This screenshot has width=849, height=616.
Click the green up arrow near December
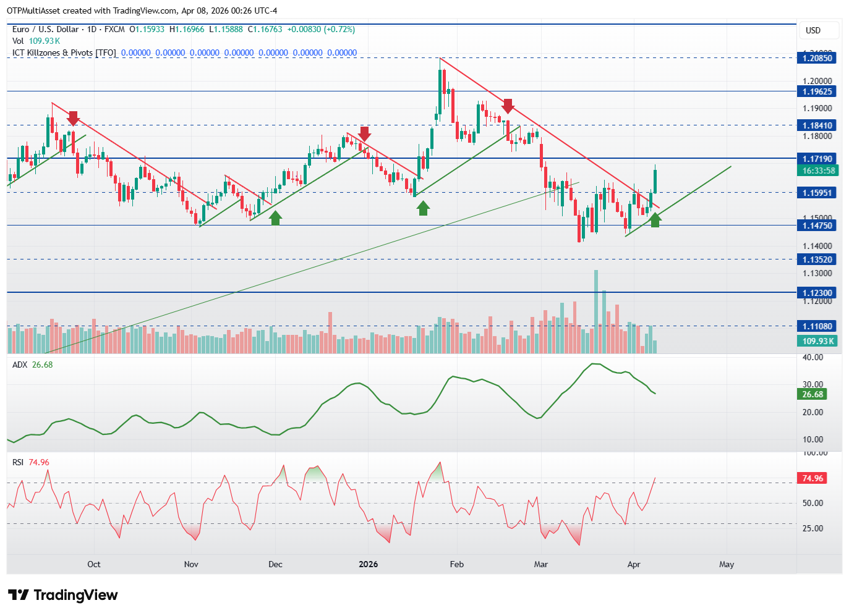(x=275, y=217)
